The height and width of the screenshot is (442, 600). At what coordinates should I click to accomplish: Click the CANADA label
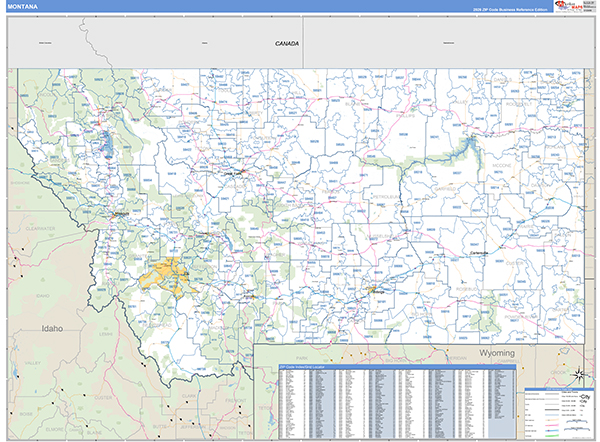click(288, 44)
